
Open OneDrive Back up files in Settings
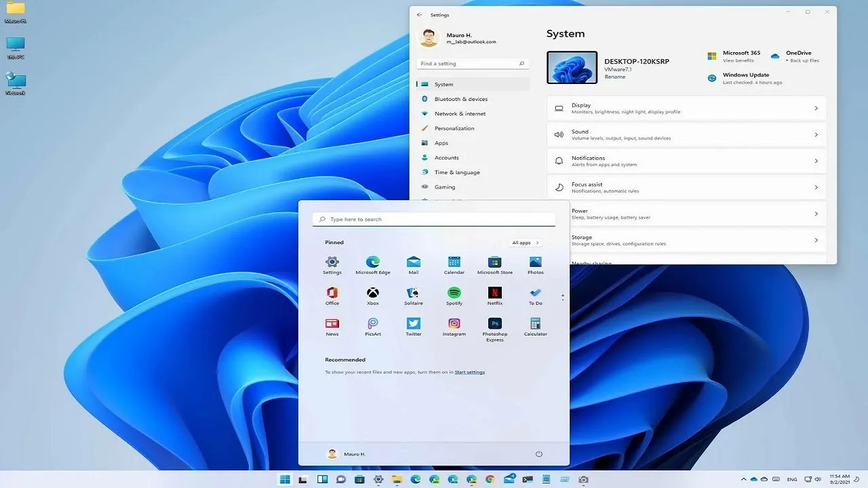[795, 56]
